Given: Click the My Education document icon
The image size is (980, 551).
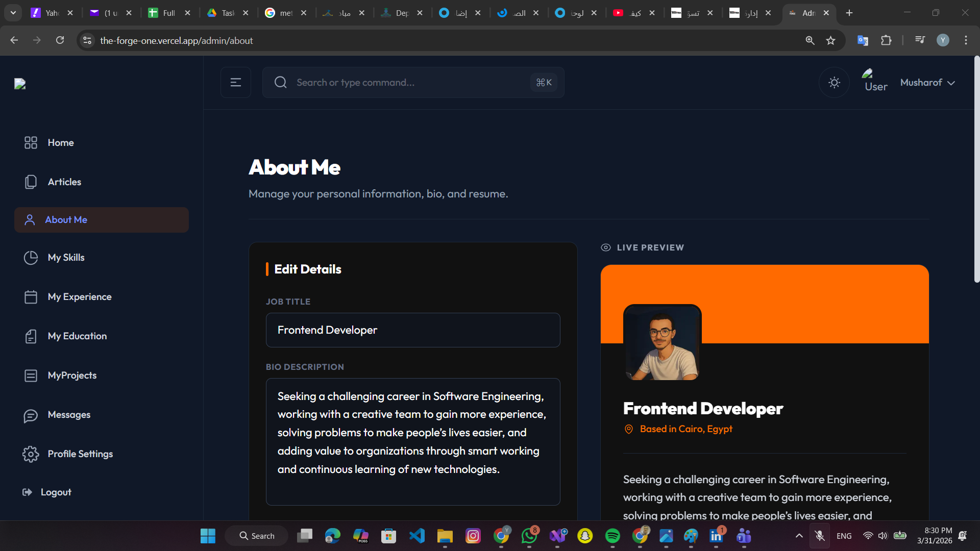Looking at the screenshot, I should pyautogui.click(x=31, y=336).
